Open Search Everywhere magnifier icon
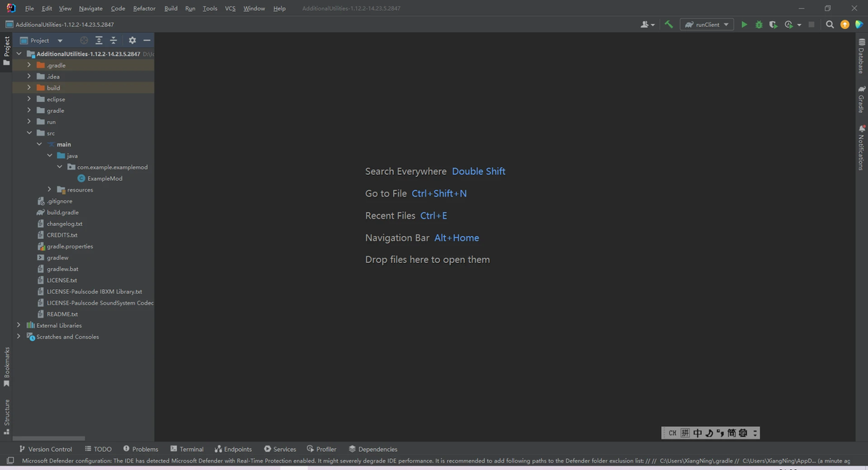 (x=830, y=24)
